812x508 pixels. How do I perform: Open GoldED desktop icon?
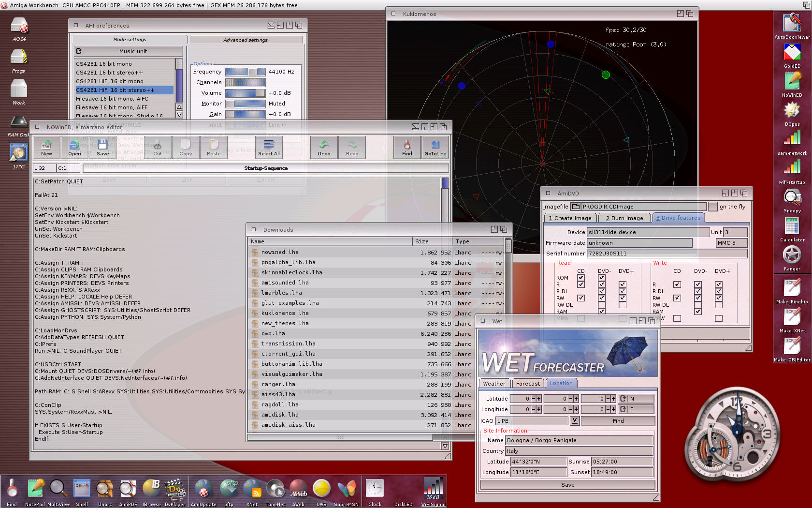click(792, 56)
